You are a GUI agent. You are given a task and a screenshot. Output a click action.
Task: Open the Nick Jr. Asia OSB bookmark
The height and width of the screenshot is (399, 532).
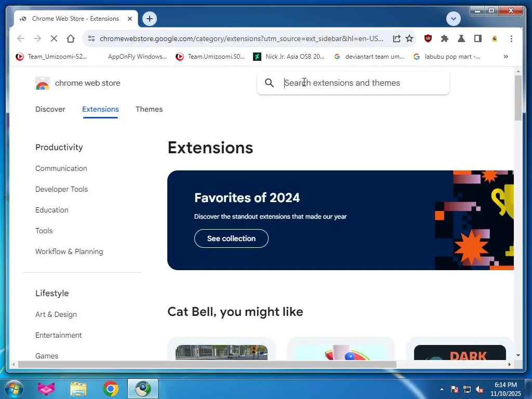289,57
